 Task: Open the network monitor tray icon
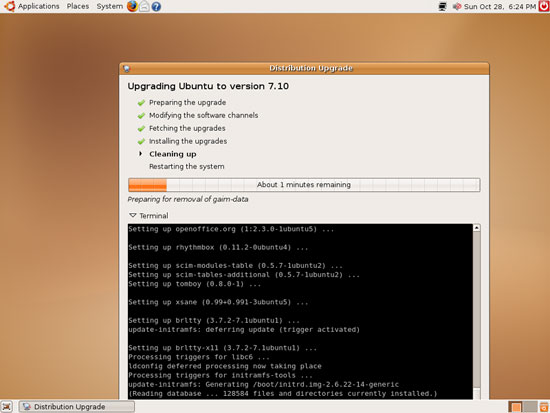click(x=442, y=6)
